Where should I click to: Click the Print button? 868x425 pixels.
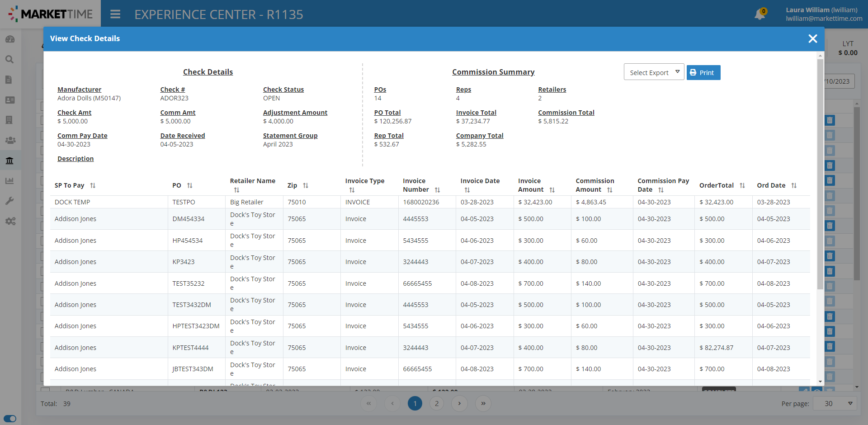coord(703,72)
